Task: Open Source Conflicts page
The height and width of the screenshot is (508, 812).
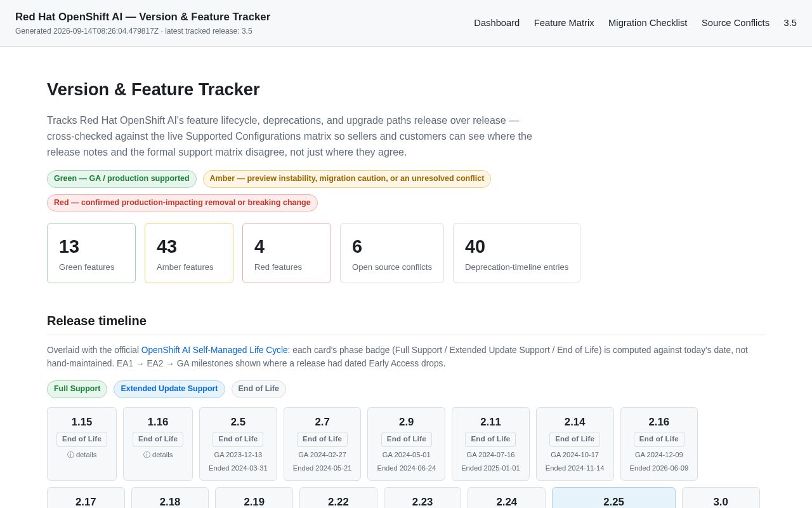Action: [x=735, y=23]
